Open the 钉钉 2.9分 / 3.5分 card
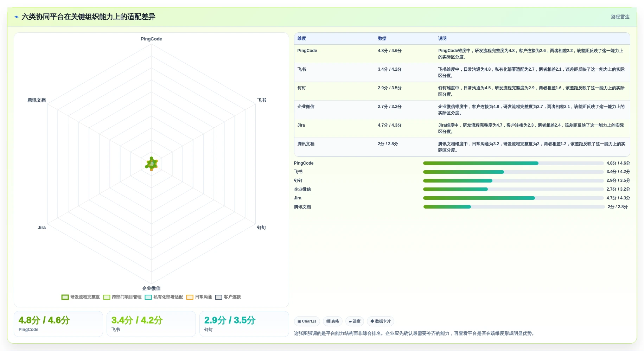This screenshot has width=644, height=351. 244,324
